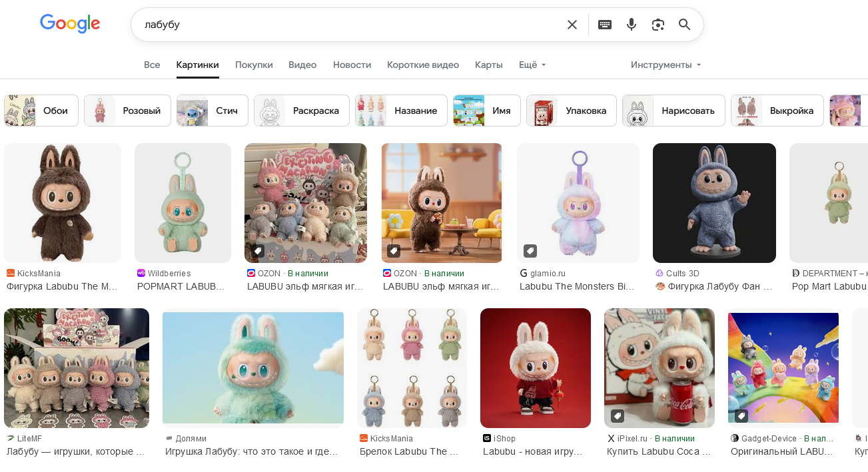Switch to the Покупки tab

(254, 65)
